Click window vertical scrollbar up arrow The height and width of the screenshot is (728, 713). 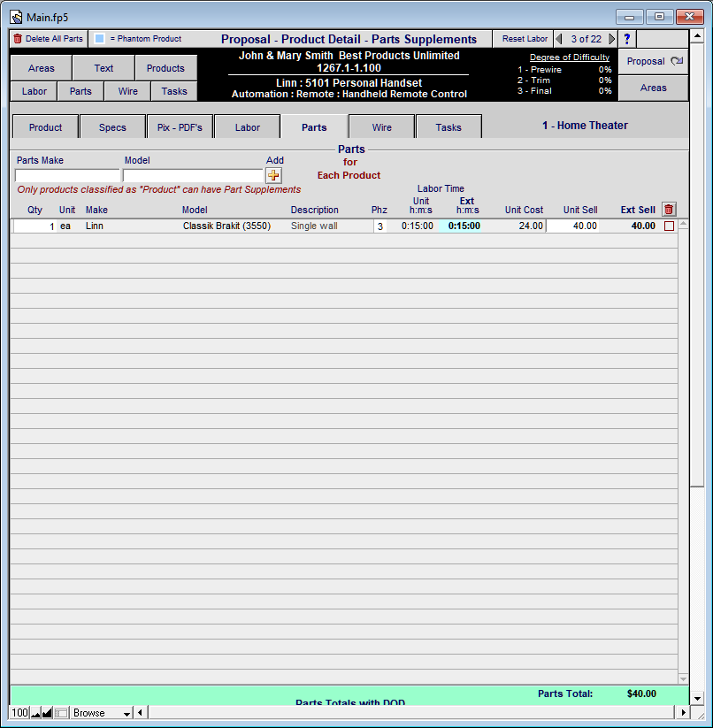point(697,35)
